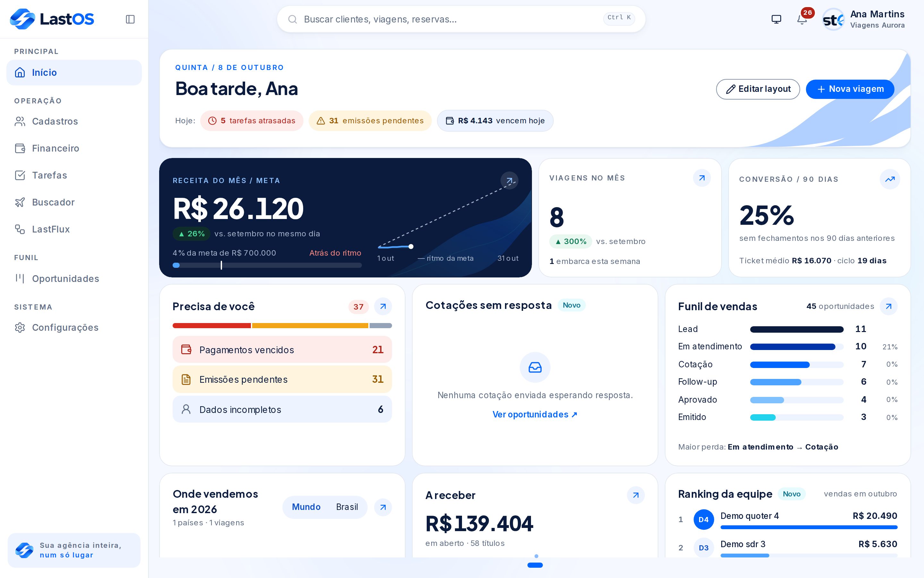Viewport: 924px width, 578px height.
Task: Click the monitor display icon in header
Action: pos(776,19)
